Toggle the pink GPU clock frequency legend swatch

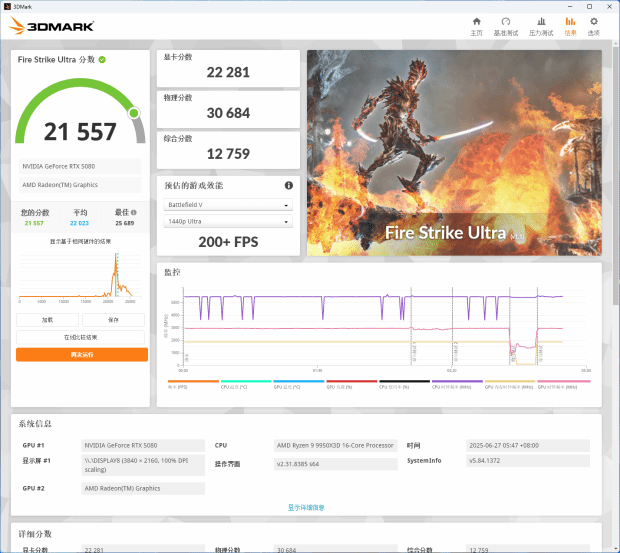click(x=564, y=381)
